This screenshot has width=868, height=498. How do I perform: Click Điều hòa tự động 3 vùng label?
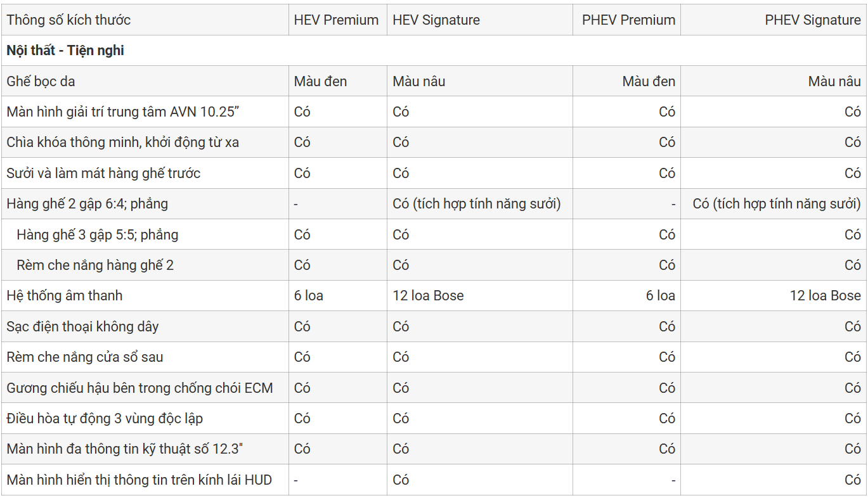pos(105,418)
